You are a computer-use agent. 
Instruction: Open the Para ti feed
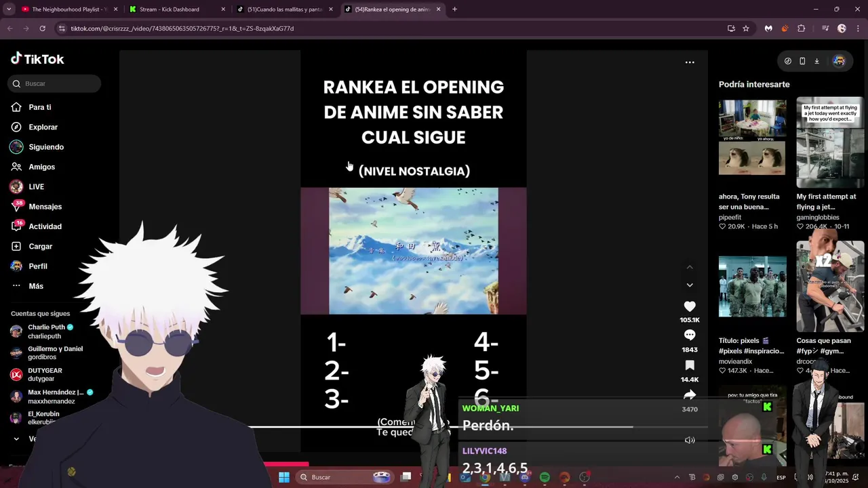coord(40,107)
